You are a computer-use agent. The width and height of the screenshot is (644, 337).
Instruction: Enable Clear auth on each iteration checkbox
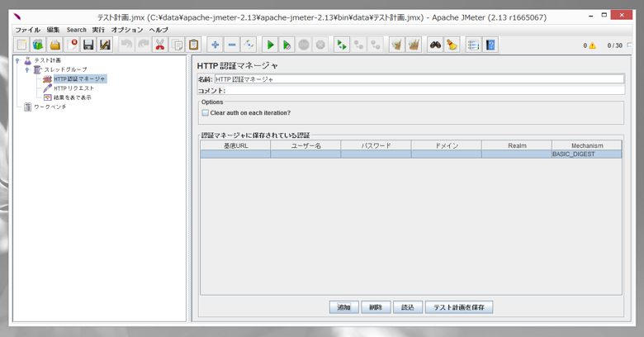(205, 112)
